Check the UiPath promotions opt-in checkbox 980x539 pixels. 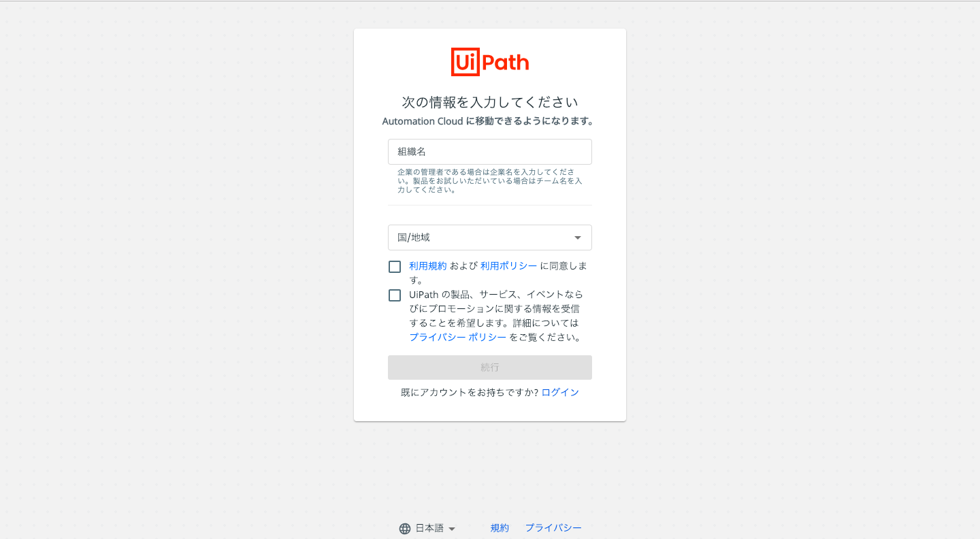(395, 295)
